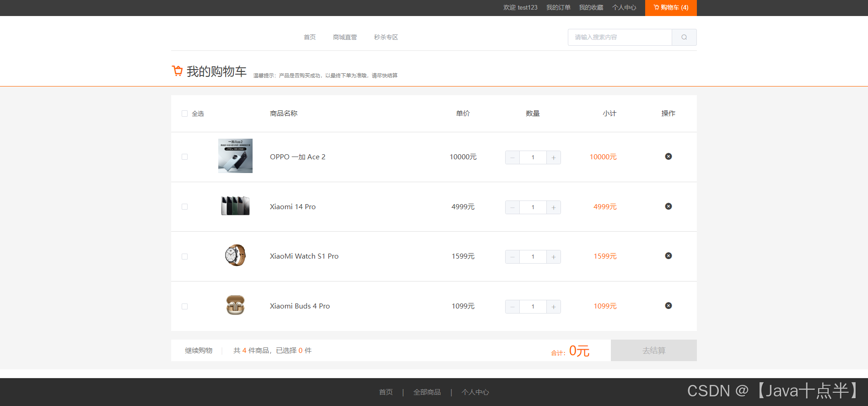The width and height of the screenshot is (868, 406).
Task: Open Xiaomi Buds 4 Pro thumbnail
Action: click(235, 305)
